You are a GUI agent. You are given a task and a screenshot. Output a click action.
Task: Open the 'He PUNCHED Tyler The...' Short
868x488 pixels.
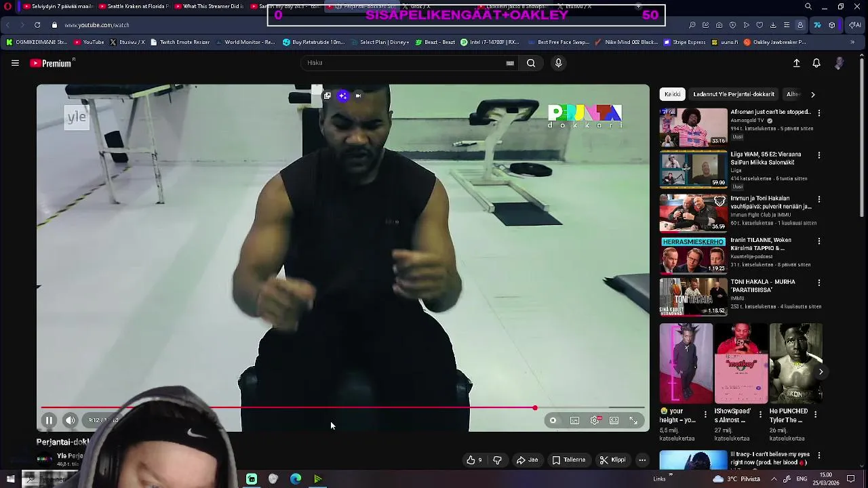point(796,363)
